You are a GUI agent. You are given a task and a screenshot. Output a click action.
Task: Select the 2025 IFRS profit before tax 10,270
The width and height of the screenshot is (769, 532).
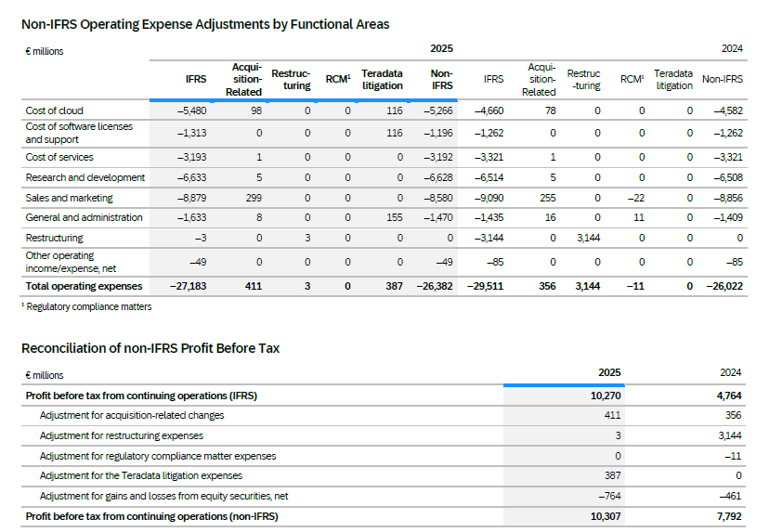point(605,396)
